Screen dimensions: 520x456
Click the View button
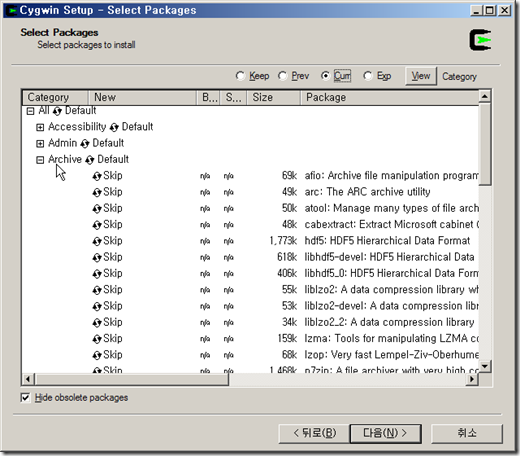point(421,76)
